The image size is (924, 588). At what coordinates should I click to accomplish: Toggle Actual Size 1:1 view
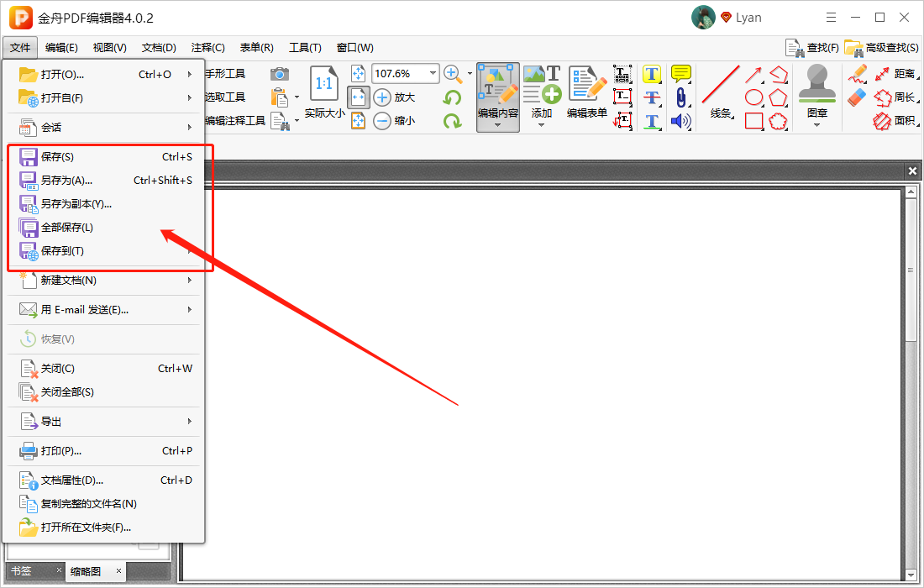[324, 92]
